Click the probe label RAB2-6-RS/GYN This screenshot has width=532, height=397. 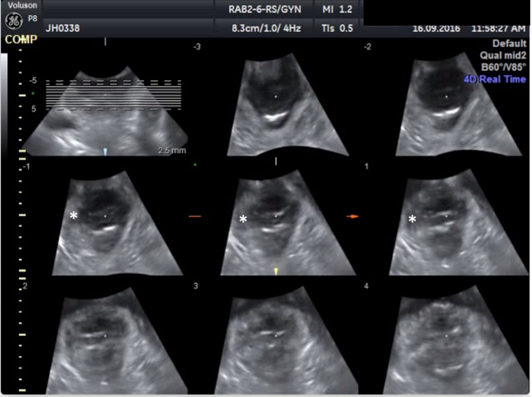click(265, 9)
